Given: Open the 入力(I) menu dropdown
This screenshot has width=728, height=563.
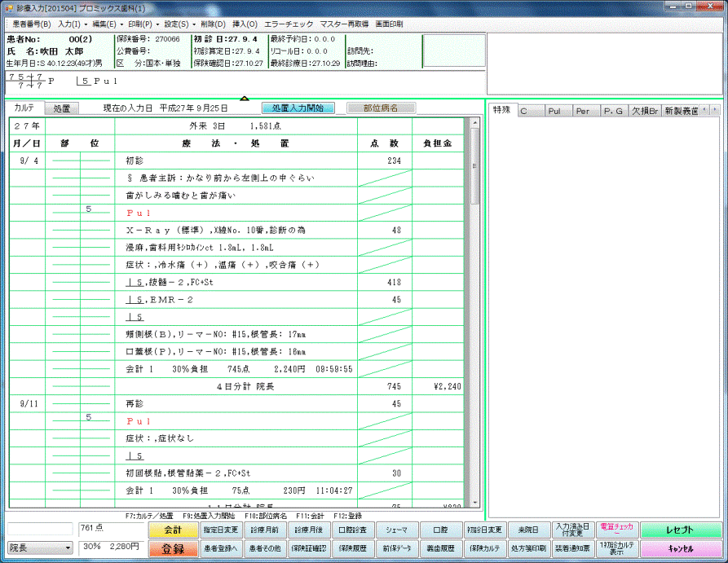Looking at the screenshot, I should point(73,24).
